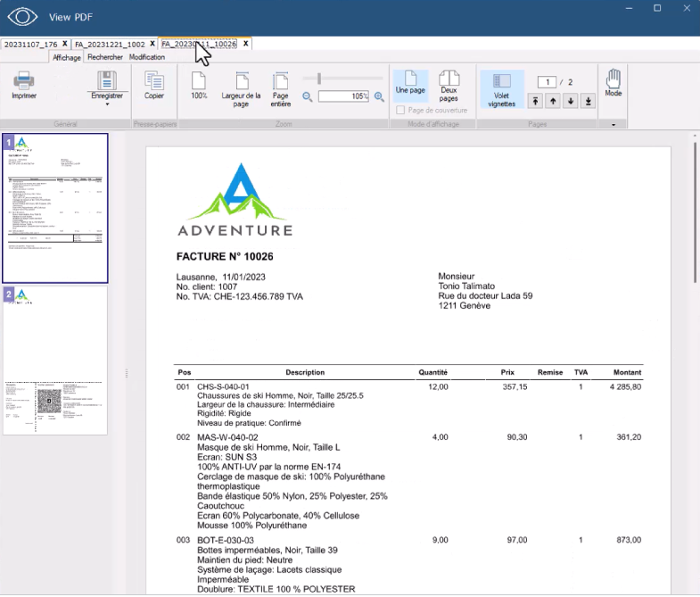Screen dimensions: 700x597
Task: Switch to the FA_20230111_10026 document tab
Action: 199,44
